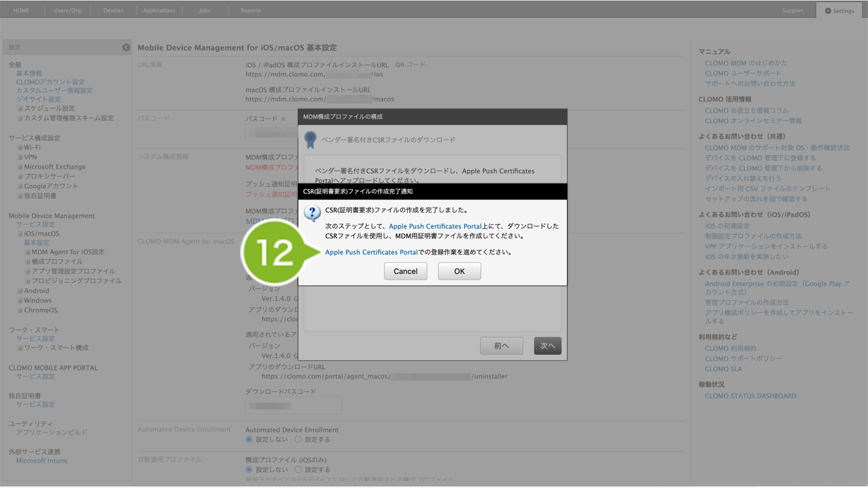Open ジオサイト設定 in the sidebar
Screen dimensions: 868x488
(x=39, y=99)
